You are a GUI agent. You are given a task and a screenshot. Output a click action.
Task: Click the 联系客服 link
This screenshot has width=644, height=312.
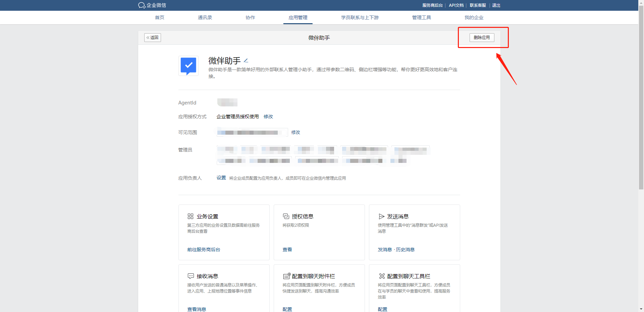[x=478, y=5]
